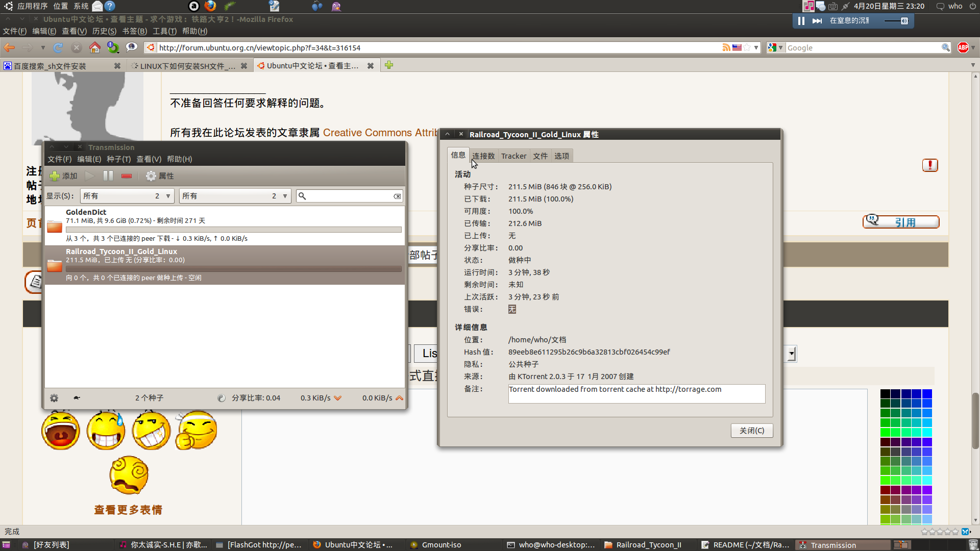Toggle turtle speed-limit mode in Transmission
980x551 pixels.
click(77, 398)
